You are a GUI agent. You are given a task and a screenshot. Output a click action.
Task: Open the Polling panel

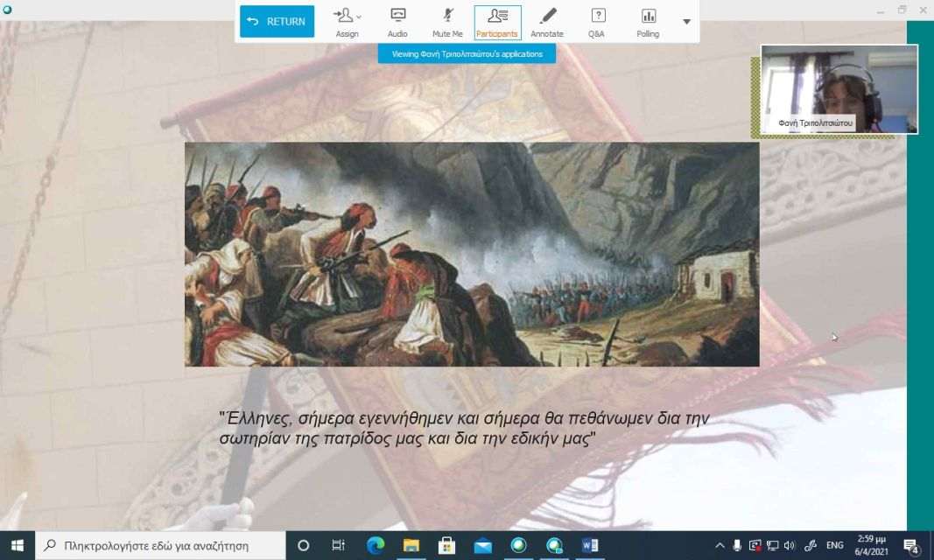coord(648,21)
